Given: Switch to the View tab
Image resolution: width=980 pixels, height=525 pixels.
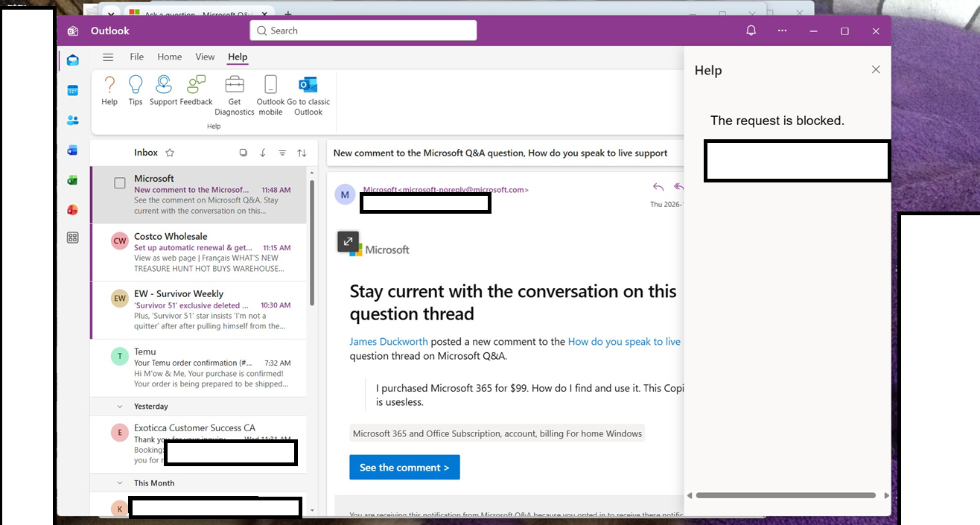Looking at the screenshot, I should 205,57.
